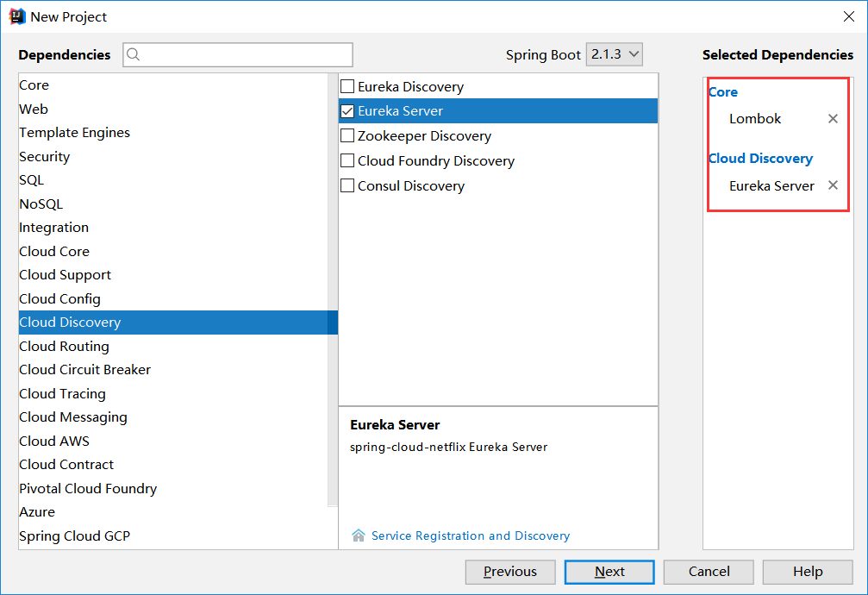
Task: Choose the Security category
Action: click(x=172, y=156)
